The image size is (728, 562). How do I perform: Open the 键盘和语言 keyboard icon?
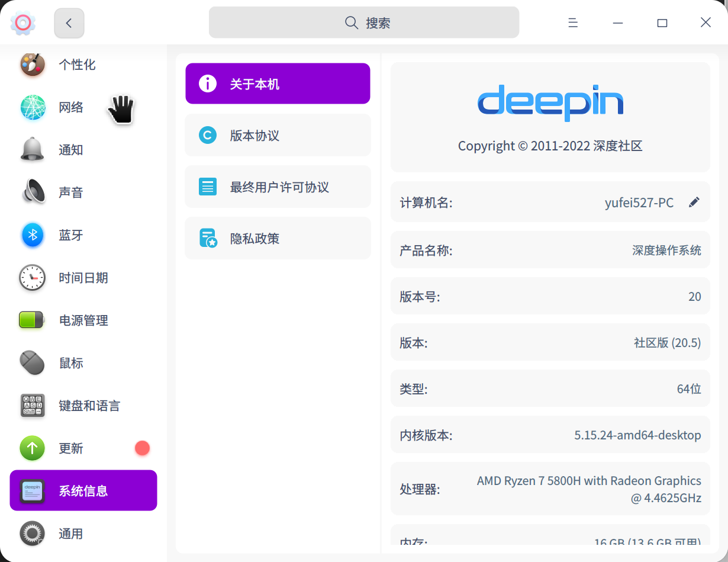tap(33, 406)
